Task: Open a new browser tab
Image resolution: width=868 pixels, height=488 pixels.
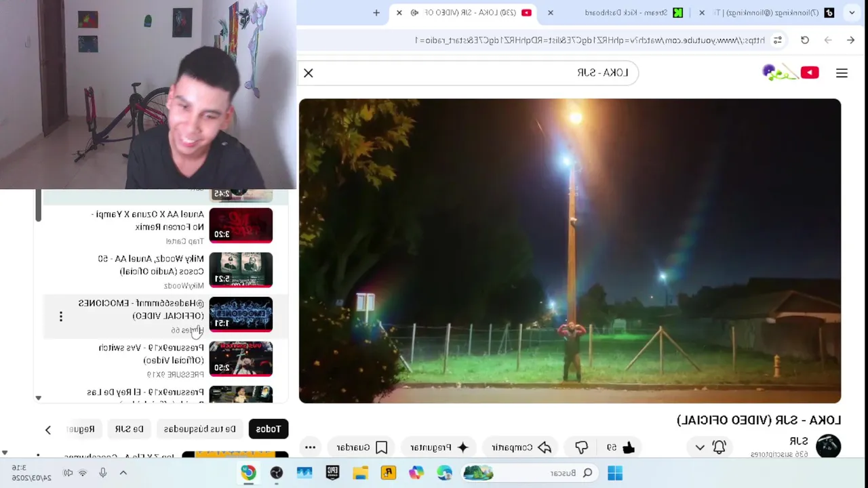Action: point(376,12)
